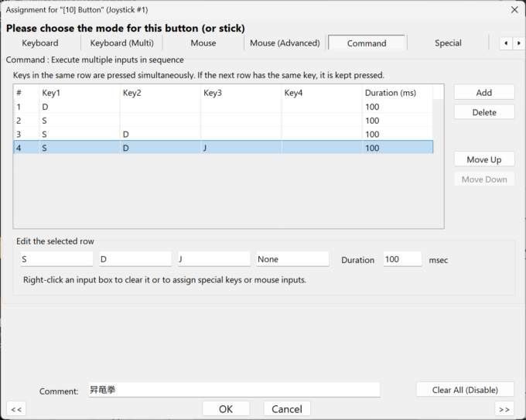Go to previous button with << icon
Image resolution: width=526 pixels, height=420 pixels.
[16, 409]
